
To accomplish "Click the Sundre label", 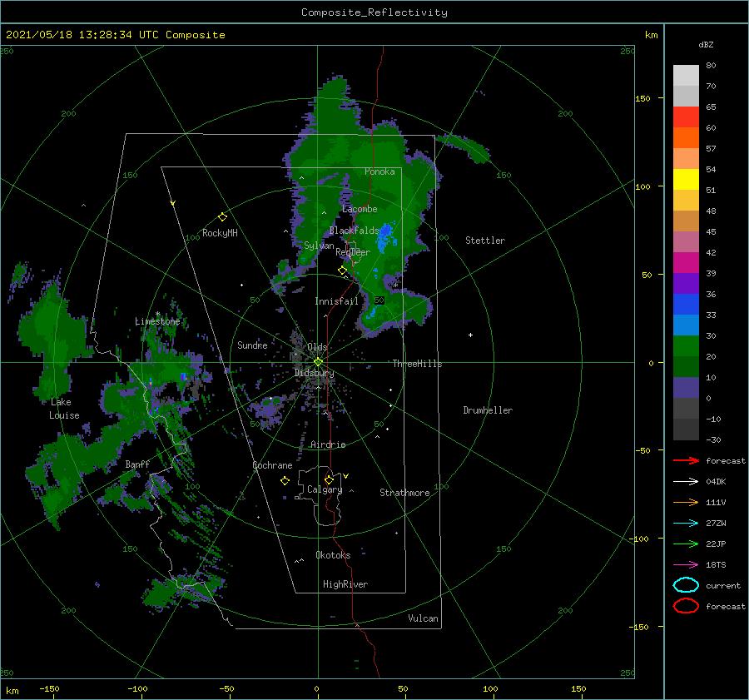I will (252, 345).
